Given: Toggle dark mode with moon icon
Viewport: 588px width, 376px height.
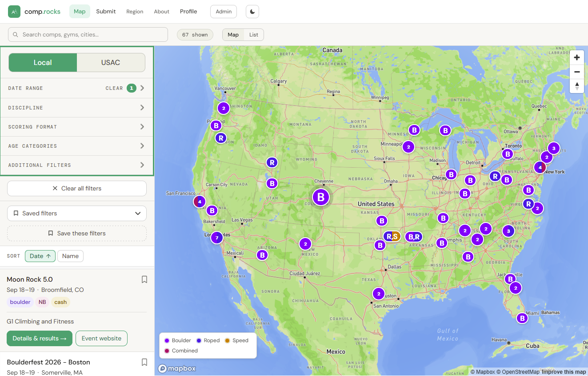Looking at the screenshot, I should click(252, 12).
